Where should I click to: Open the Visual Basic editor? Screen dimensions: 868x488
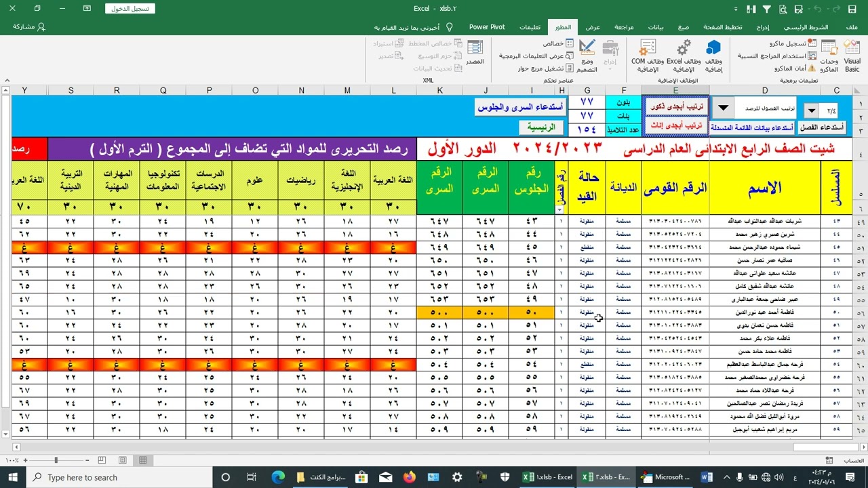[x=852, y=56]
